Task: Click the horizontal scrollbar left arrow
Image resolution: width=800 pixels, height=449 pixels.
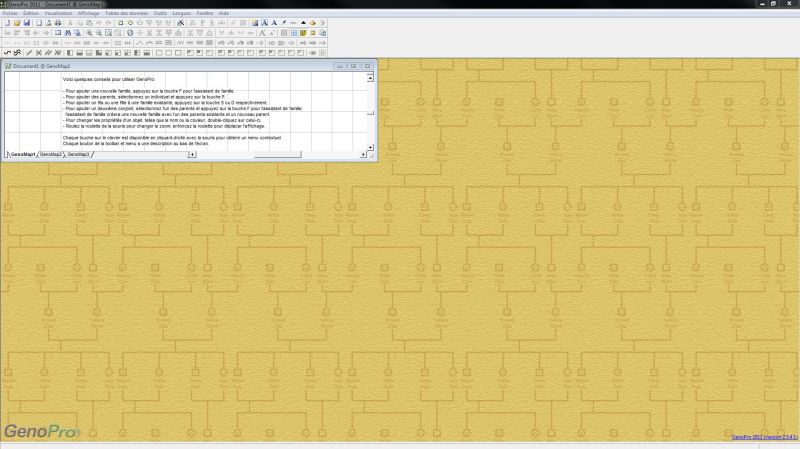Action: (x=192, y=155)
